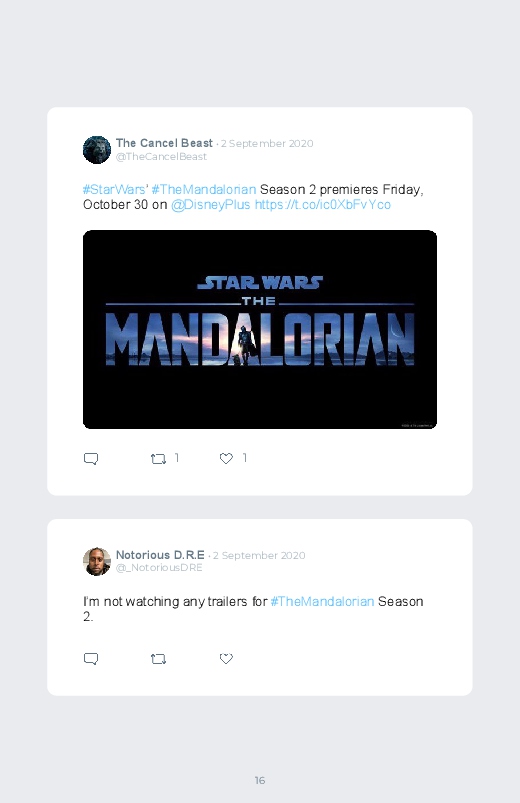Like The Cancel Beast's tweet

click(x=226, y=458)
